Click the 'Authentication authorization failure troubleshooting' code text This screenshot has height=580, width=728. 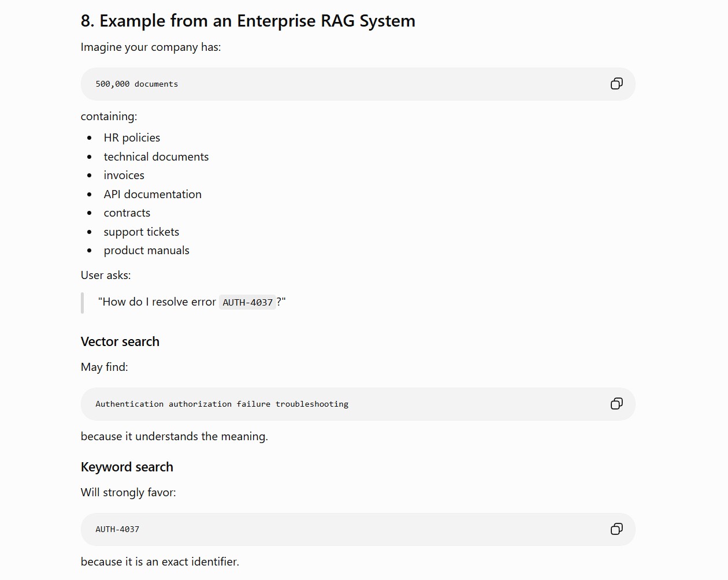222,404
